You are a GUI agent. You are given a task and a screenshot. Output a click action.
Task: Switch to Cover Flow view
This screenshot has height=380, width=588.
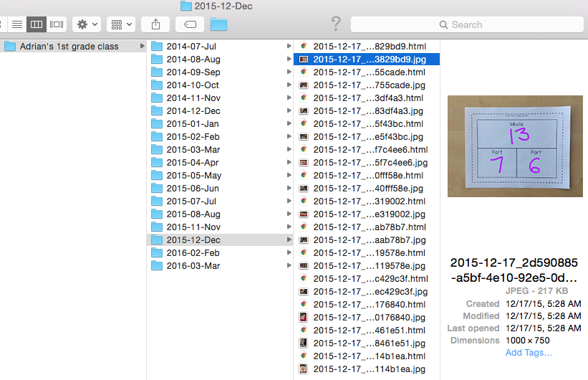(x=57, y=24)
